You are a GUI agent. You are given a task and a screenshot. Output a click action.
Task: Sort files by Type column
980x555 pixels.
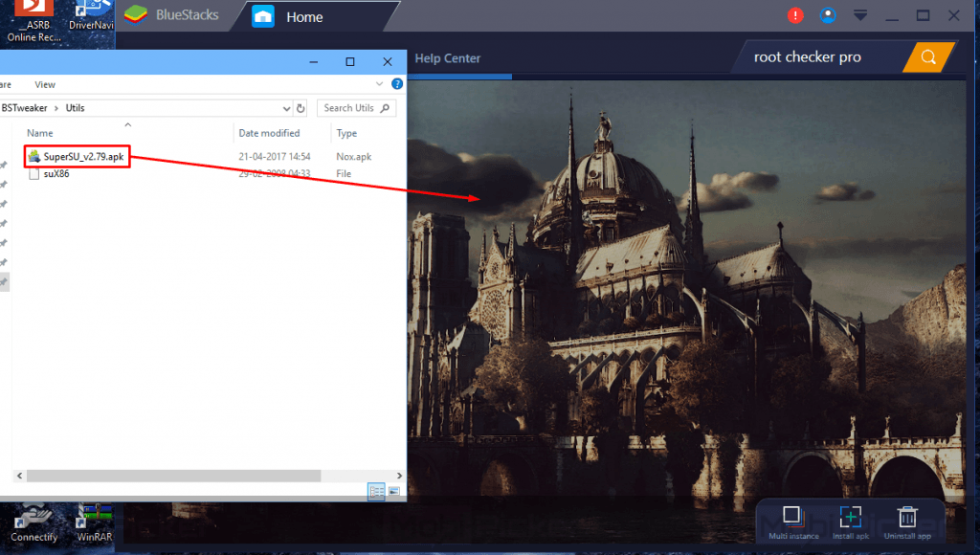[346, 133]
